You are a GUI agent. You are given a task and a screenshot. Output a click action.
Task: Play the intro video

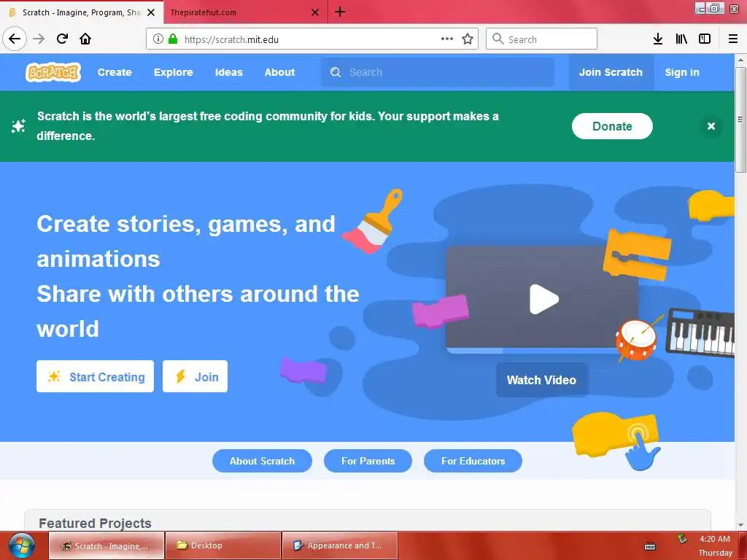click(x=543, y=300)
